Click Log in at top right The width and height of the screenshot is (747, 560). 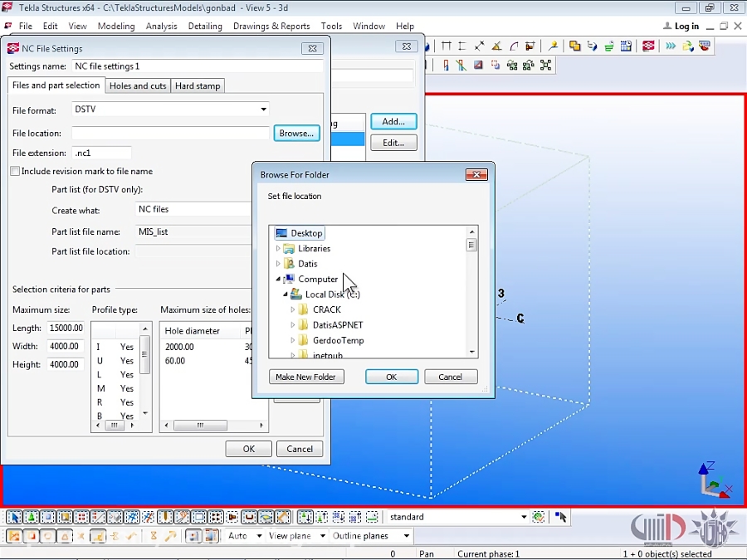681,27
